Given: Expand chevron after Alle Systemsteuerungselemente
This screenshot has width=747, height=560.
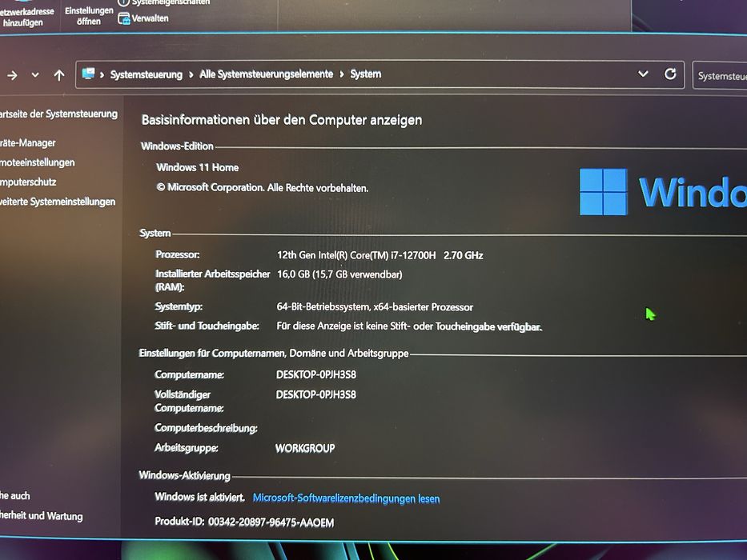Looking at the screenshot, I should coord(342,74).
